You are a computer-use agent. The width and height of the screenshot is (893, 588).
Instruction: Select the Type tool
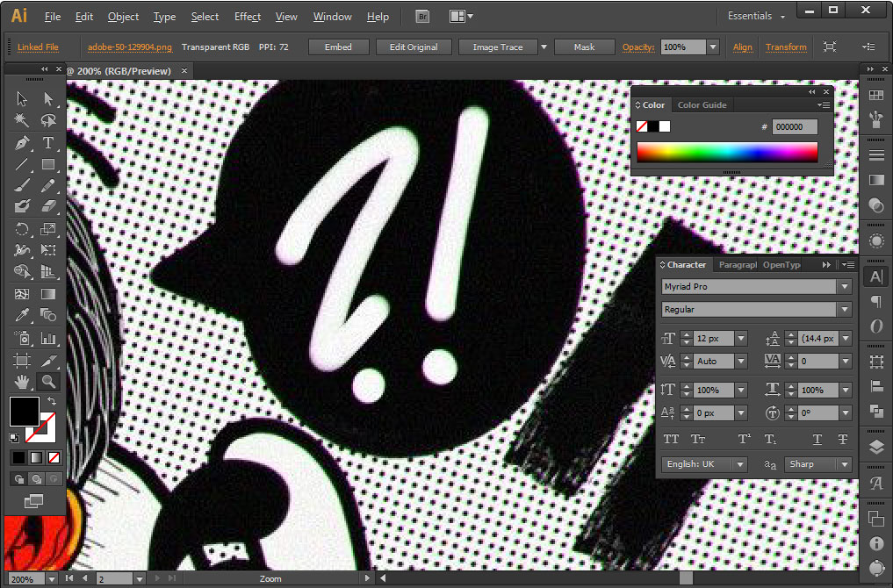[48, 143]
